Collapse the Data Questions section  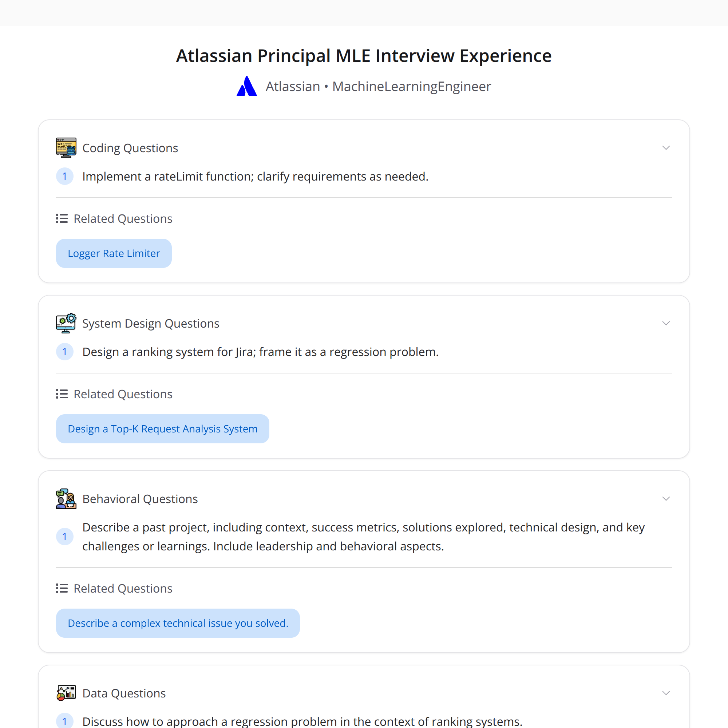(666, 693)
